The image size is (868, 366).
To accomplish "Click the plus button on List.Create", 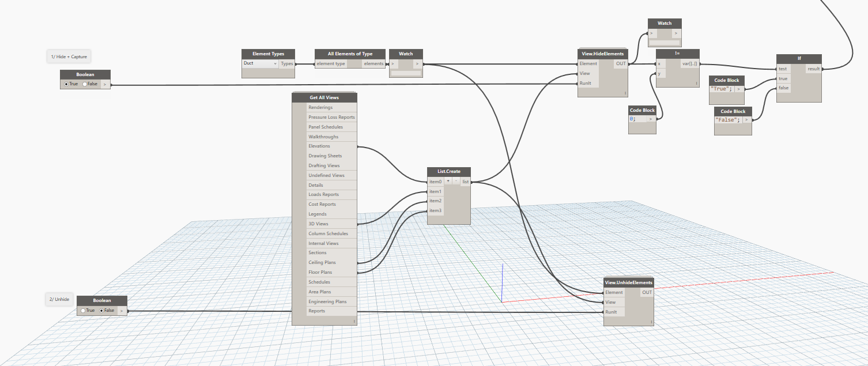I will pos(448,182).
